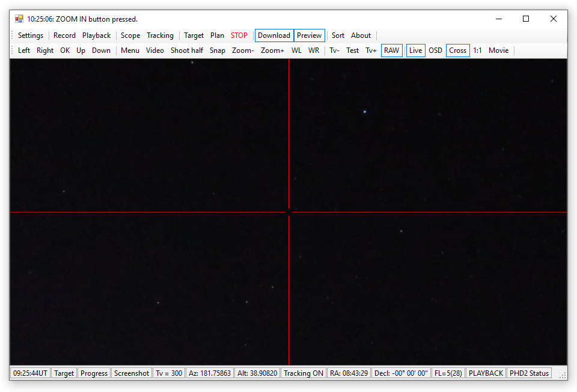577x392 pixels.
Task: Open the camera Menu button
Action: (x=130, y=51)
